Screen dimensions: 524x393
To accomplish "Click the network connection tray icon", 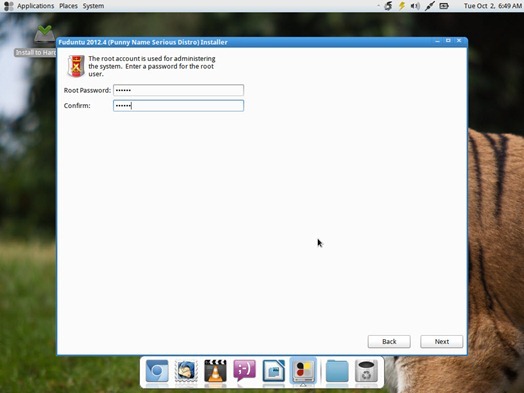I will point(429,6).
